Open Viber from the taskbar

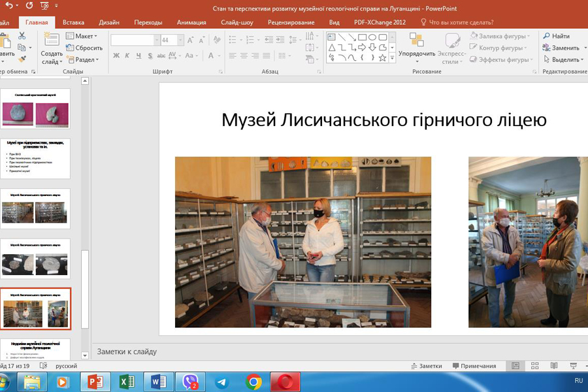[x=191, y=382]
